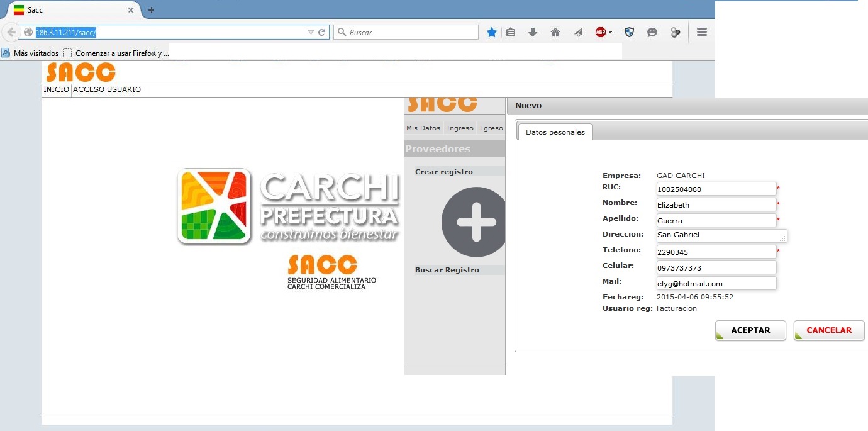
Task: Select the Datos pesonales tab
Action: [x=555, y=132]
